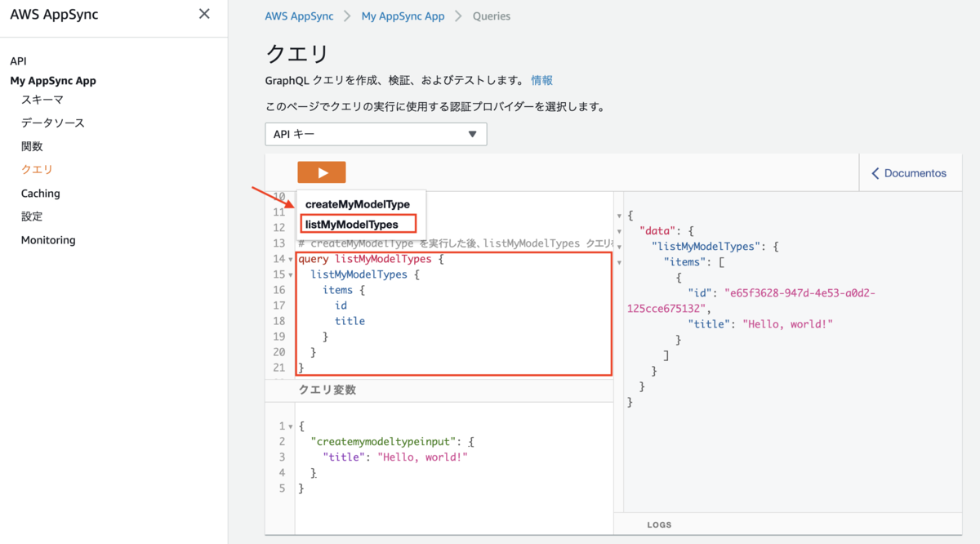Collapse the fold arrow at line 15

click(291, 275)
